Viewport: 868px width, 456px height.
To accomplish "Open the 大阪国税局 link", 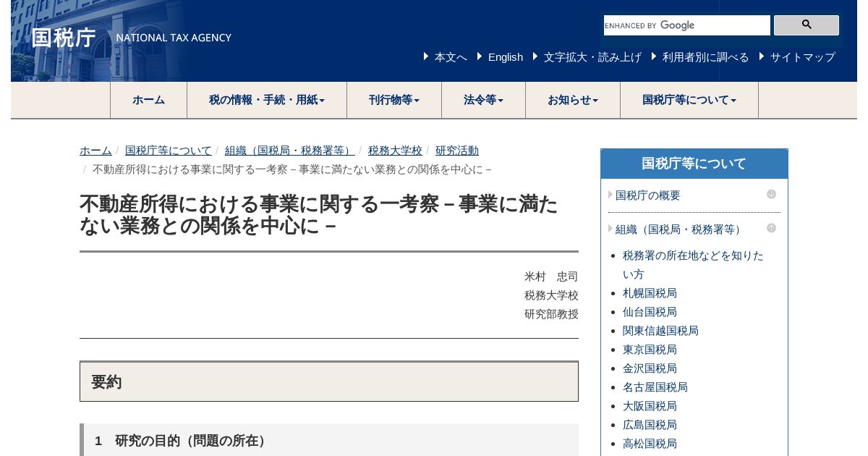I will tap(650, 406).
